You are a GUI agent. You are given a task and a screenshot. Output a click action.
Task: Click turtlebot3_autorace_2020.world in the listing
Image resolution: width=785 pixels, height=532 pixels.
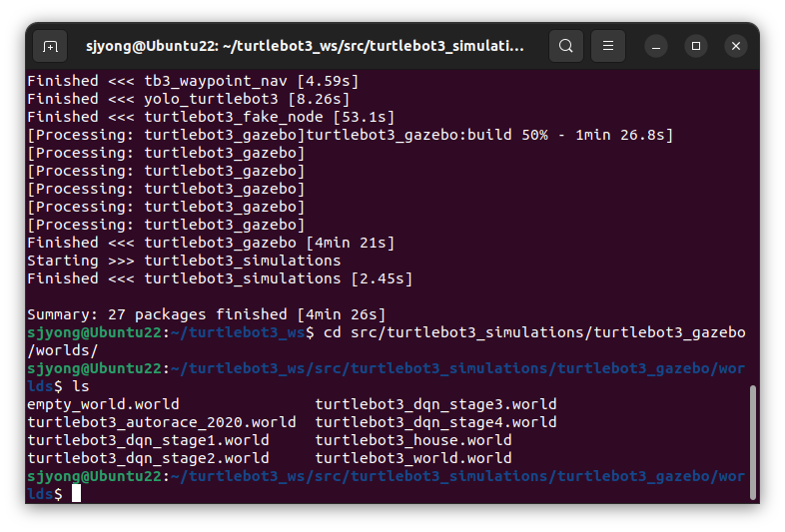[162, 422]
